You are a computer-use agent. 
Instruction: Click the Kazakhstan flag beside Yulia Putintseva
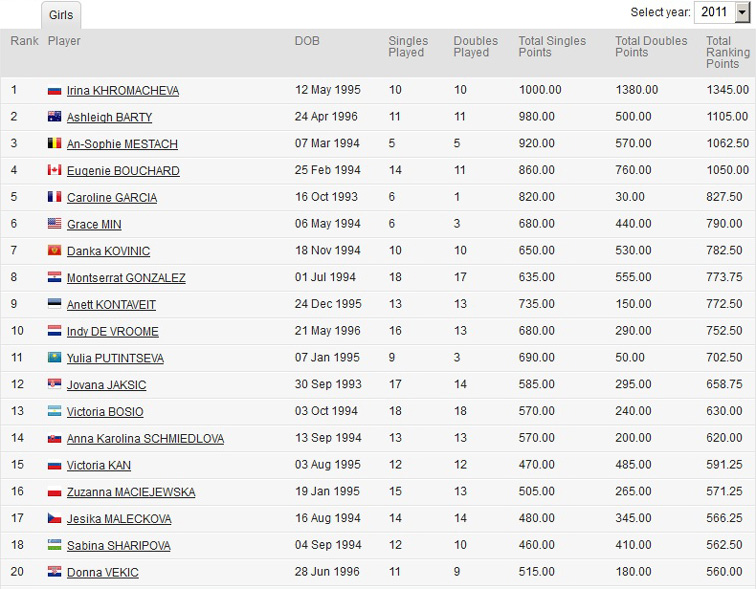(55, 358)
